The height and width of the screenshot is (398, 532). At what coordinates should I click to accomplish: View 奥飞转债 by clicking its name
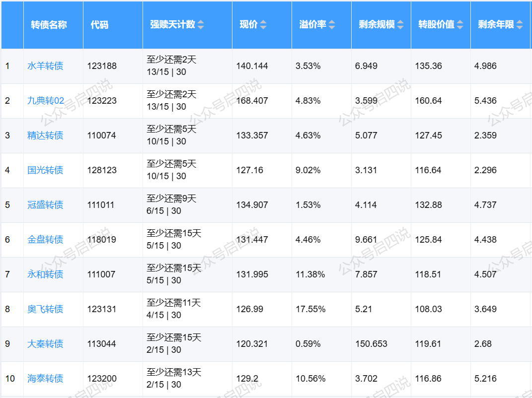point(45,309)
